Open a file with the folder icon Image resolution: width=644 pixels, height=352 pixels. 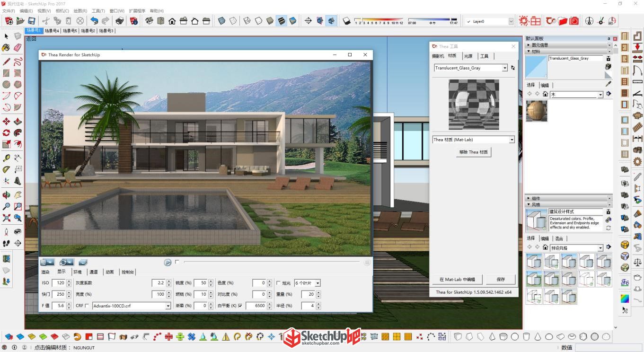20,21
